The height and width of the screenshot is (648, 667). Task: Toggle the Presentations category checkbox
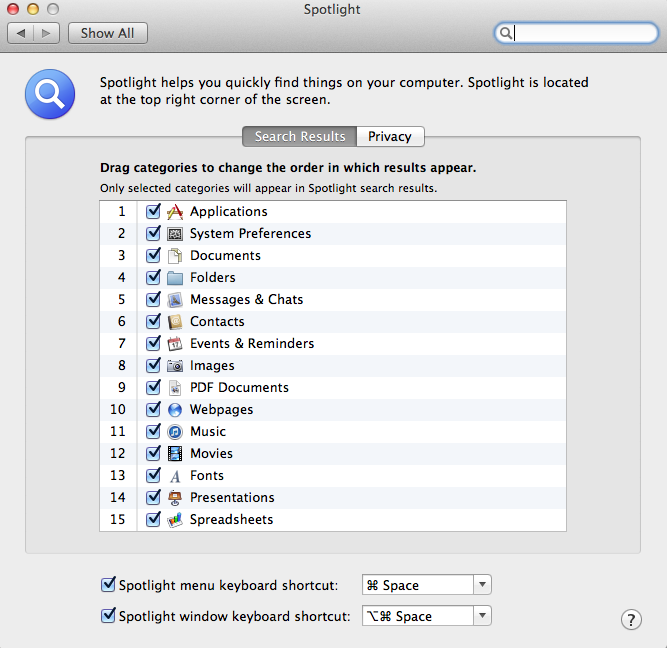coord(153,497)
